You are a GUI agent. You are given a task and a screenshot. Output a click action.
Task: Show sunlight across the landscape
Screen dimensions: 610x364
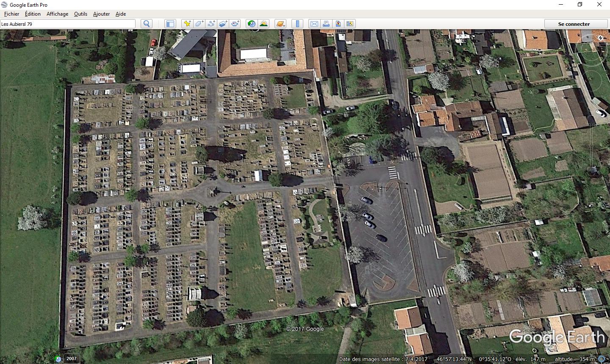pos(263,24)
